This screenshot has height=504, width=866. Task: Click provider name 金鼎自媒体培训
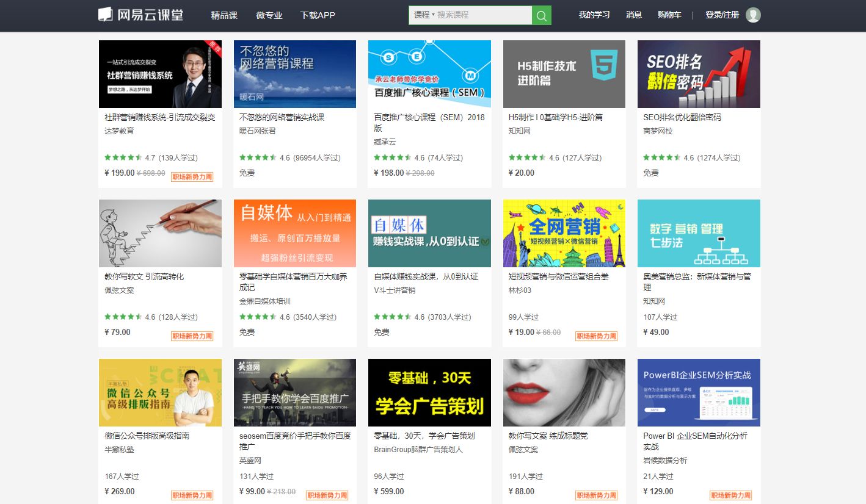click(x=265, y=301)
